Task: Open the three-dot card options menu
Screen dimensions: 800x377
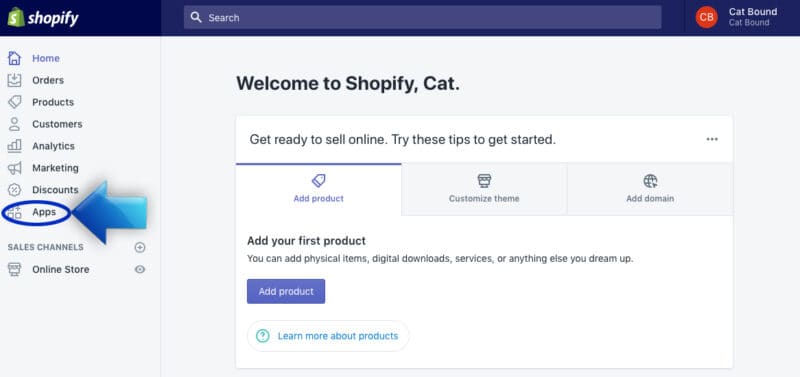Action: point(712,139)
